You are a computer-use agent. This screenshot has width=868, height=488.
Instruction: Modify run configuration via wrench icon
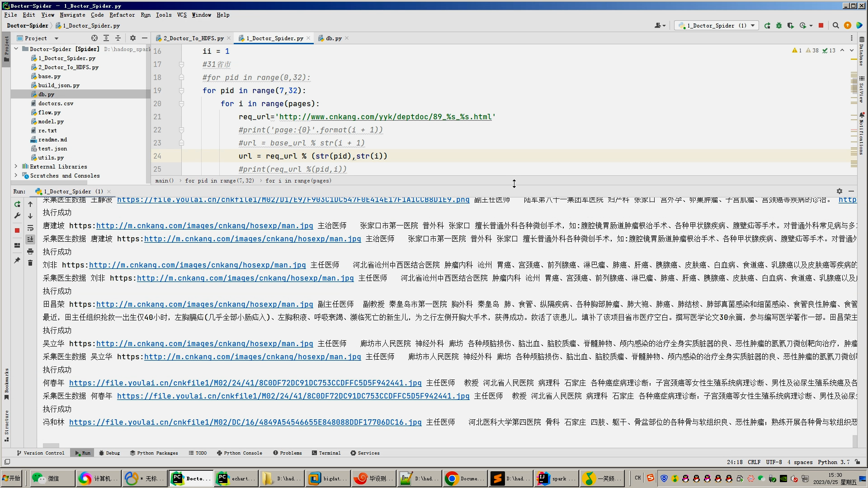pyautogui.click(x=17, y=216)
